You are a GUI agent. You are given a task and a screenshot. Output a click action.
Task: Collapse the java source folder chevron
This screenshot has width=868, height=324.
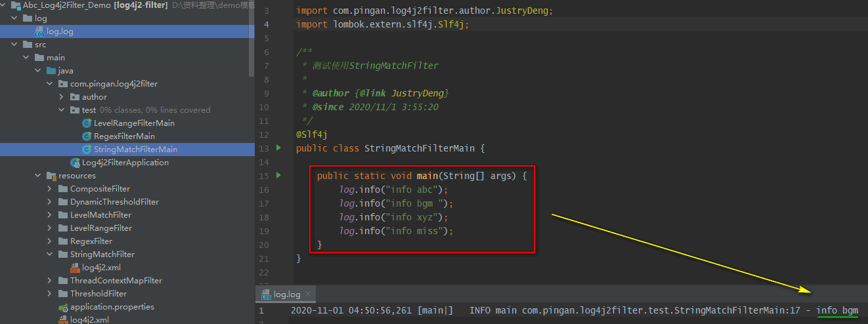[x=39, y=71]
